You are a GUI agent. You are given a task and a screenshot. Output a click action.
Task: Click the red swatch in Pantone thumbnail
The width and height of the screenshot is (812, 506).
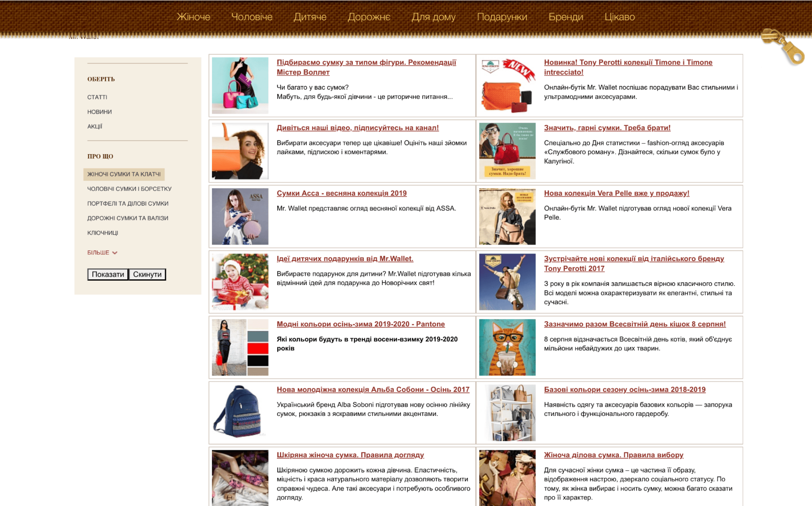[x=258, y=348]
